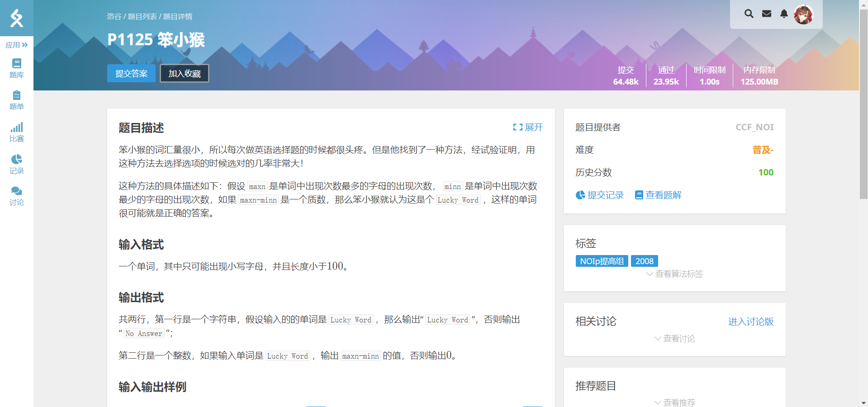Open the 题单 problem list icon

[16, 99]
